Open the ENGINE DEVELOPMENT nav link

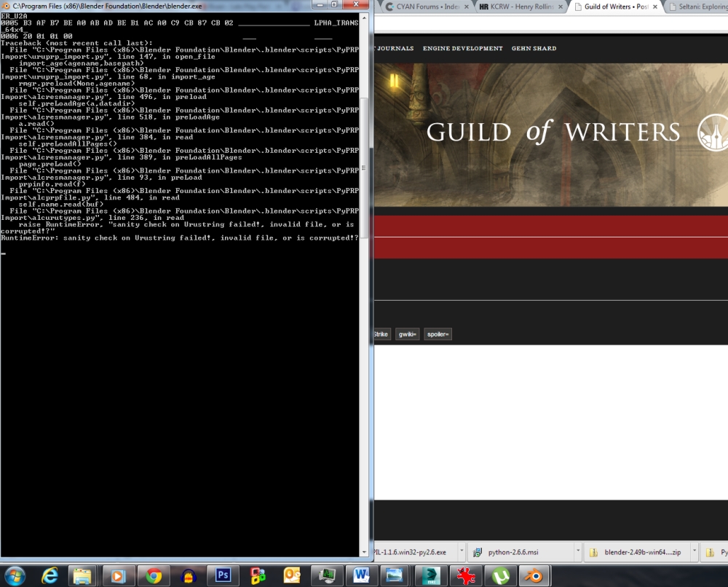(x=462, y=48)
